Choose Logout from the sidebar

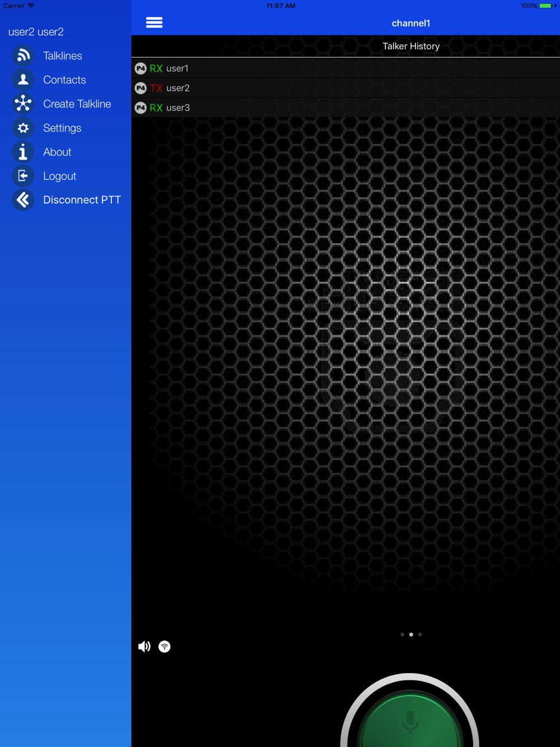pyautogui.click(x=59, y=176)
